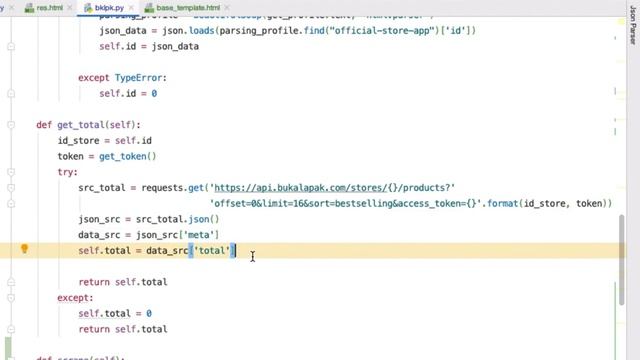640x360 pixels.
Task: Collapse the try: block fold marker
Action: pyautogui.click(x=11, y=172)
